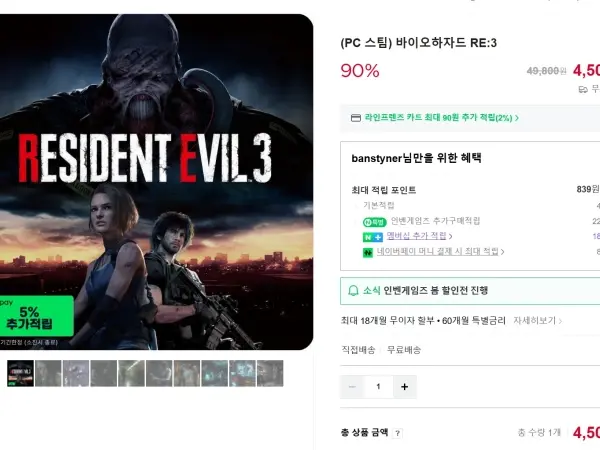600x450 pixels.
Task: Click the delivery truck icon under price
Action: pyautogui.click(x=583, y=90)
